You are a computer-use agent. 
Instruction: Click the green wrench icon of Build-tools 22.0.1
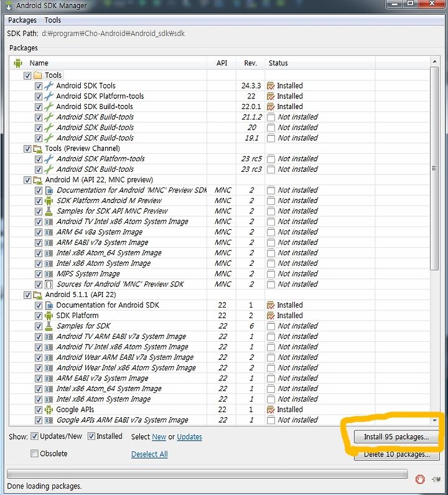pyautogui.click(x=49, y=106)
